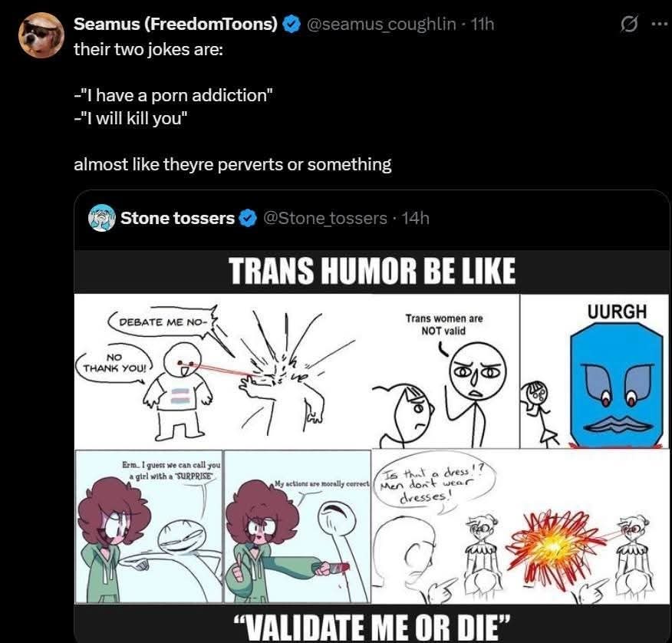Click the 14h quoted tweet timestamp
The height and width of the screenshot is (643, 672).
click(x=415, y=218)
